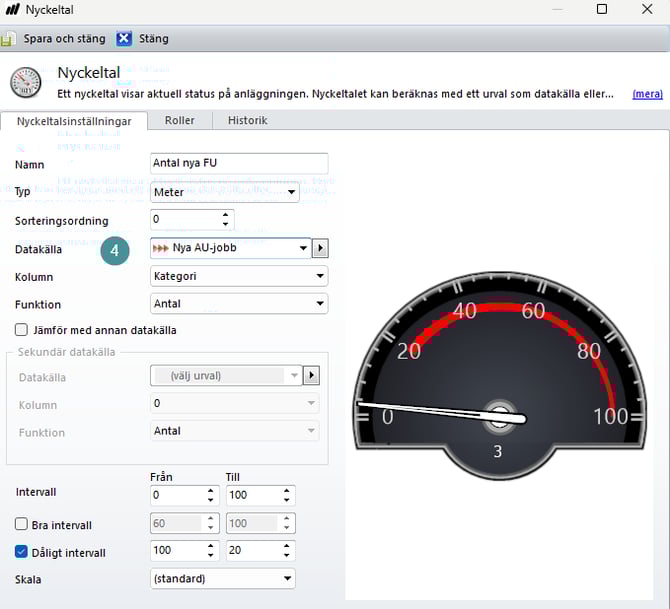Click the Spara och stäng save icon
The image size is (670, 609).
coord(8,39)
